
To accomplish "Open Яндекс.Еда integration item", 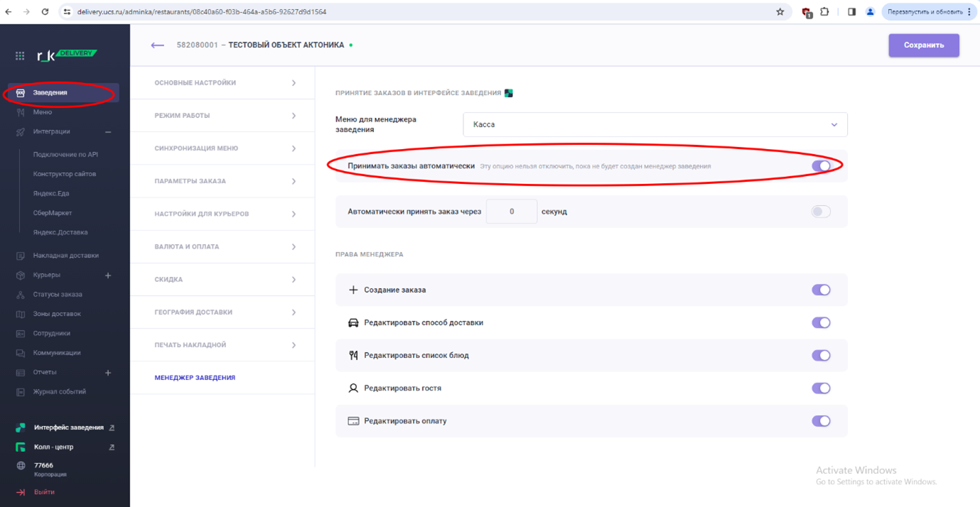I will (x=51, y=193).
